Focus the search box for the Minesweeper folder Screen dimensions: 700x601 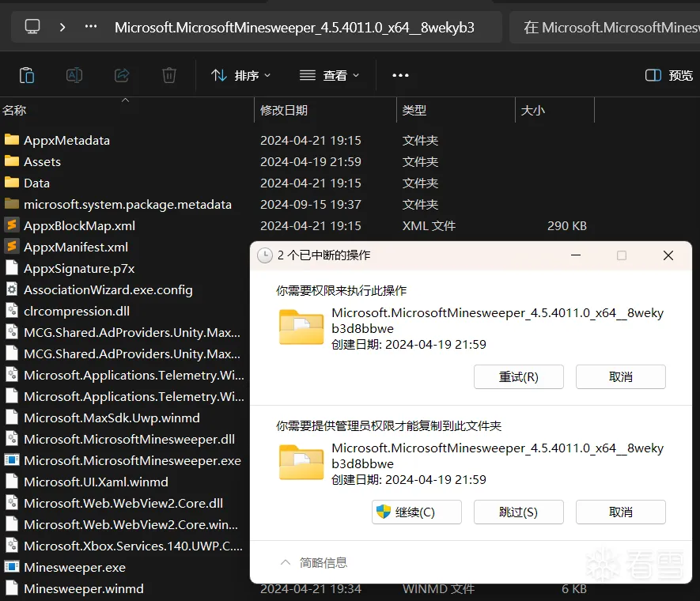click(605, 27)
